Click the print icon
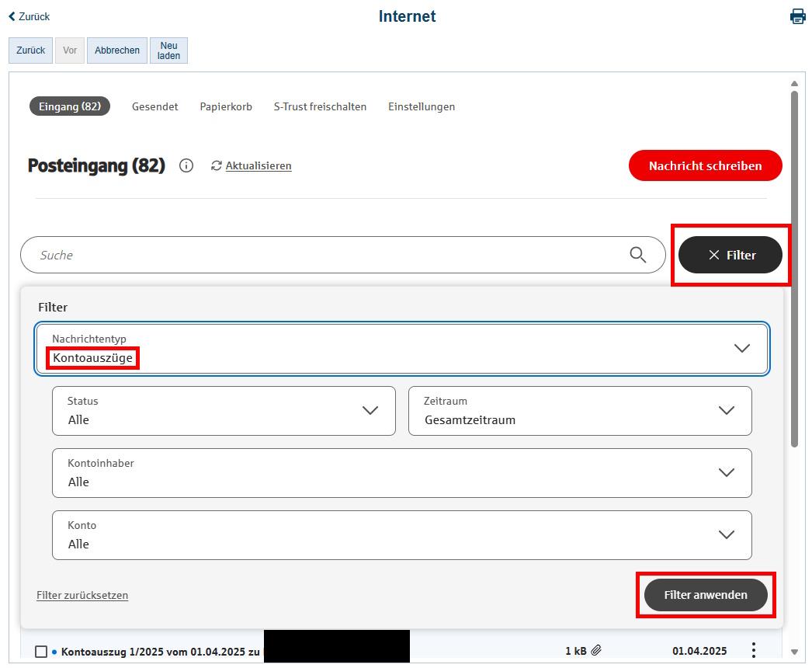The width and height of the screenshot is (812, 668). [x=798, y=16]
